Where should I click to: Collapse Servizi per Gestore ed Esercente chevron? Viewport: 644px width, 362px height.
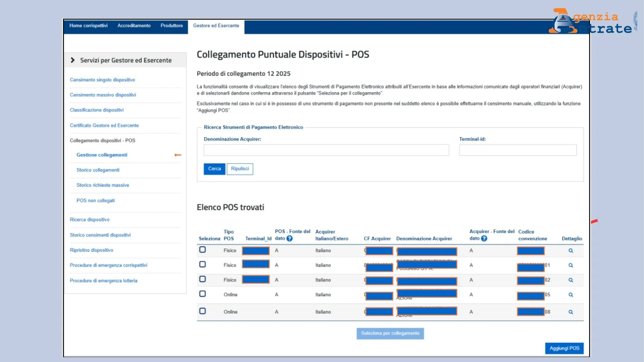73,60
